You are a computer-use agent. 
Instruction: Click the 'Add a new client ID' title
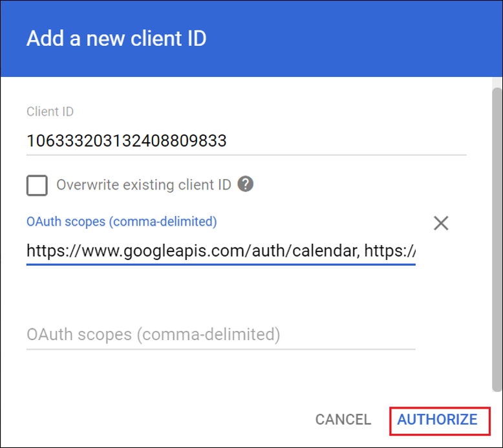[x=116, y=39]
